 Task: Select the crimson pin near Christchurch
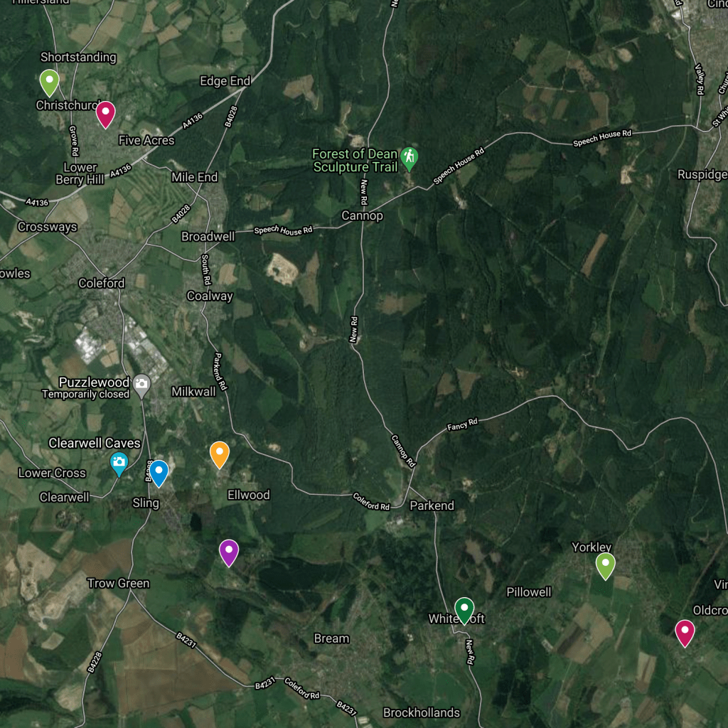105,114
